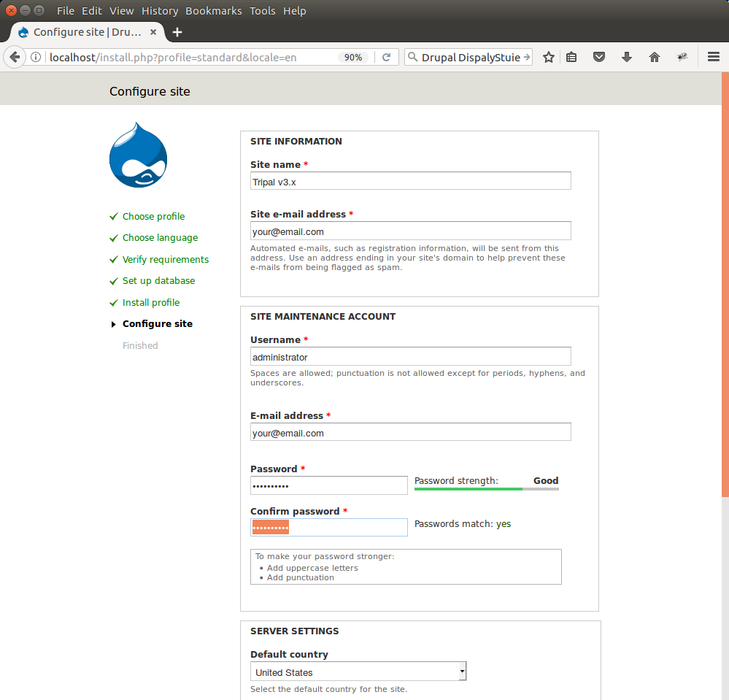Reload the page with the refresh icon

tap(387, 57)
